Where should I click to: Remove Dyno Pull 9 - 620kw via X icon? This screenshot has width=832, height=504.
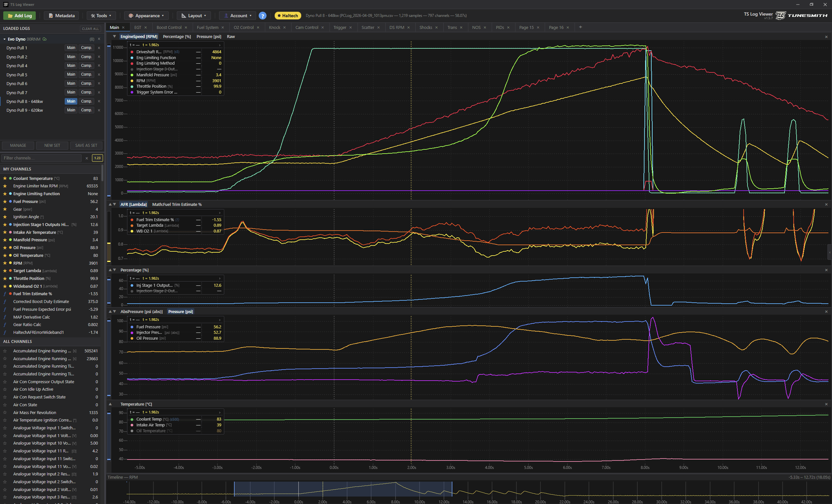coord(99,110)
